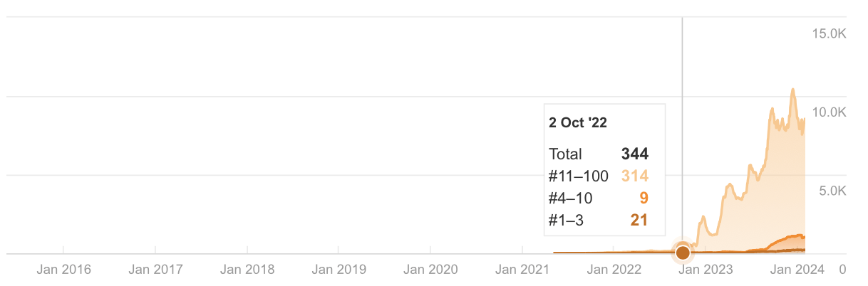868x286 pixels.
Task: Click the Jan 2024 axis label
Action: pyautogui.click(x=797, y=270)
